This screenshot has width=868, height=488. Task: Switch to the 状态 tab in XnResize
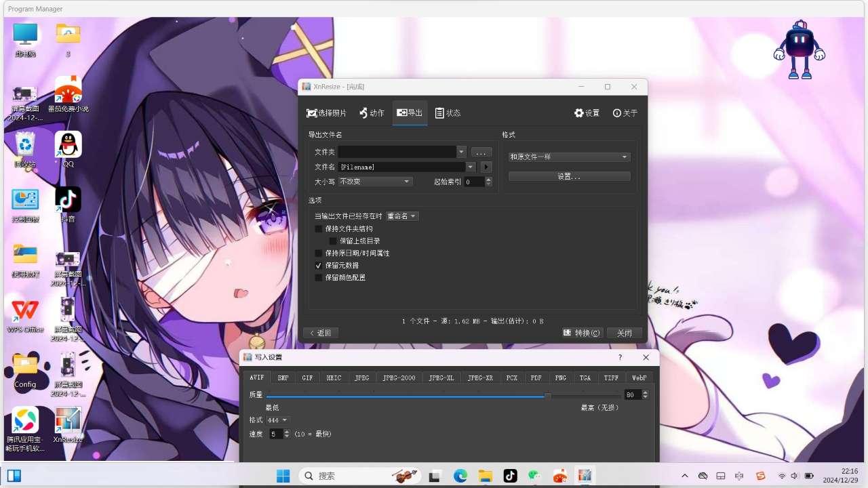coord(448,113)
